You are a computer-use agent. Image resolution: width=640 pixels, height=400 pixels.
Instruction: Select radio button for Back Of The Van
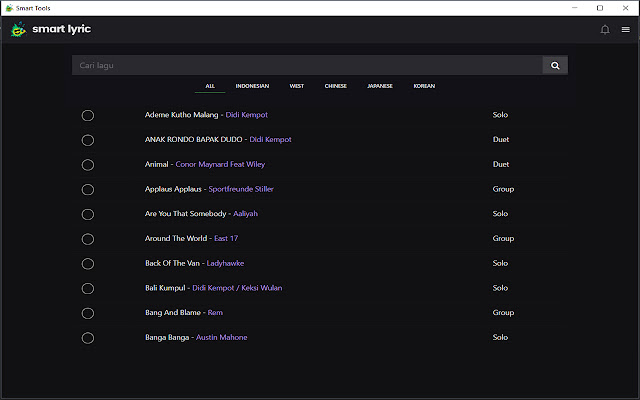tap(88, 264)
